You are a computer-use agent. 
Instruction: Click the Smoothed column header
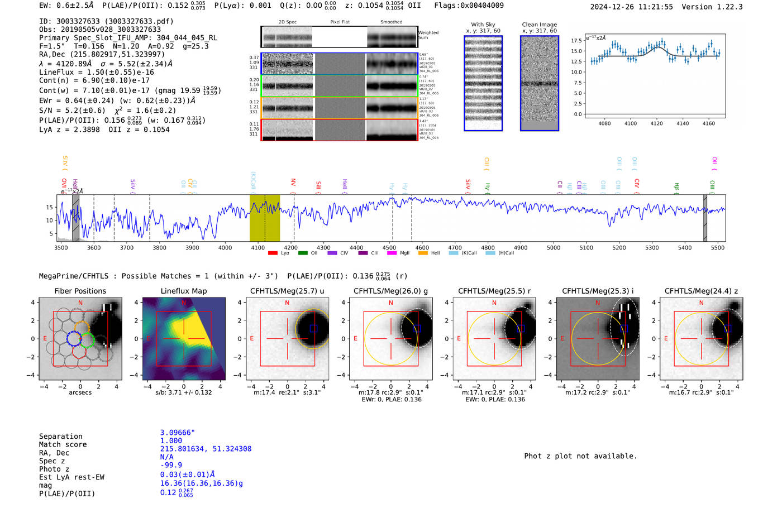pyautogui.click(x=391, y=22)
